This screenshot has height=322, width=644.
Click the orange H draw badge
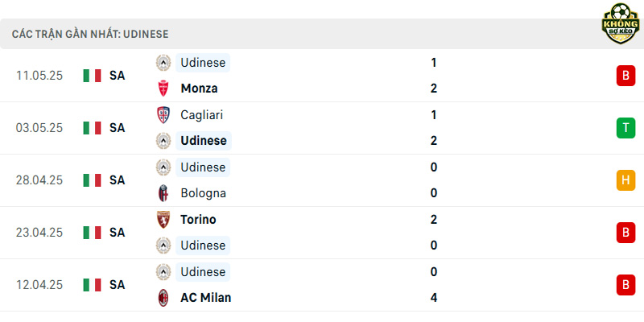coord(625,180)
